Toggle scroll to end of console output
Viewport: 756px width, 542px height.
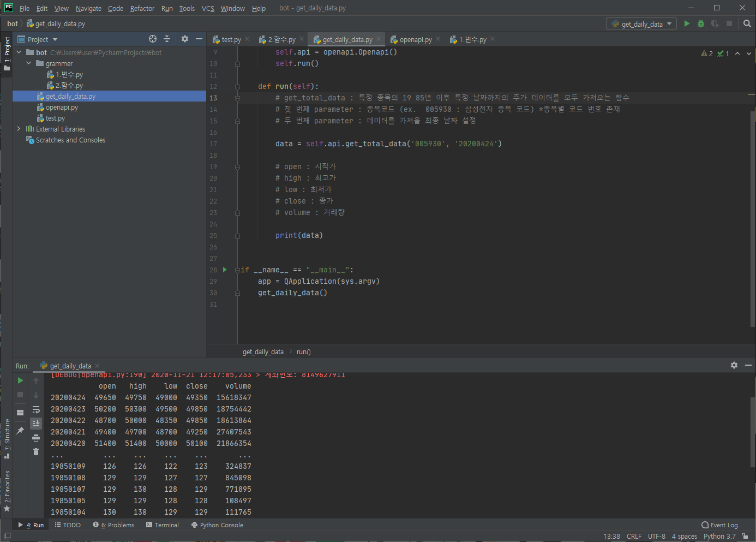[36, 424]
